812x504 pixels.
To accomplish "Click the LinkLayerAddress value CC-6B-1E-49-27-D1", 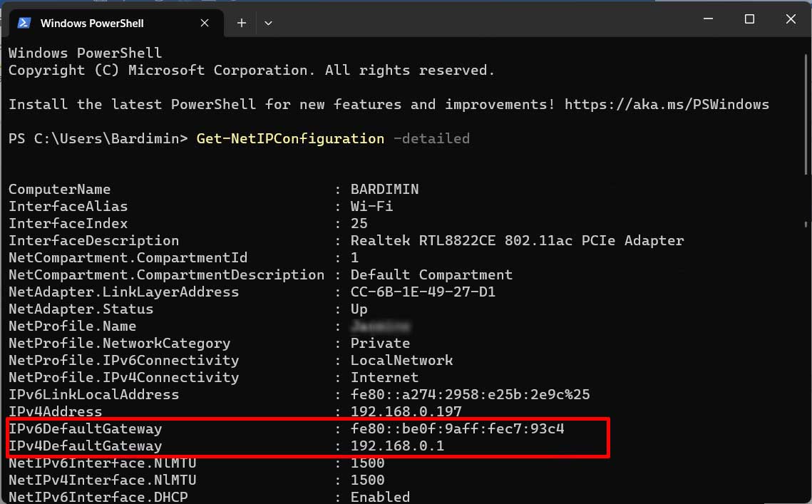I will 423,292.
